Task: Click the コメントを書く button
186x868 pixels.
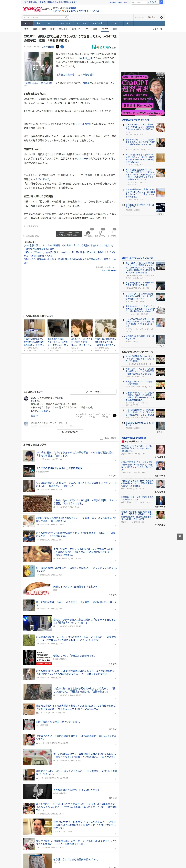Action: tap(93, 392)
